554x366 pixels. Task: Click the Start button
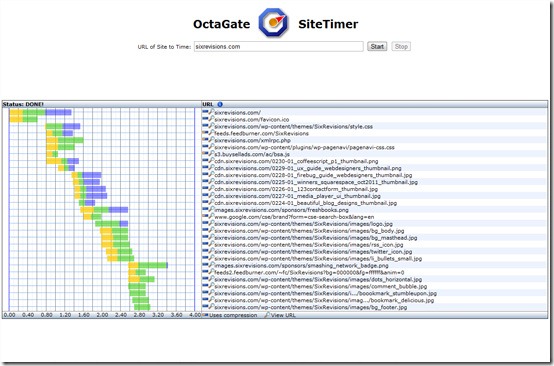pos(377,46)
